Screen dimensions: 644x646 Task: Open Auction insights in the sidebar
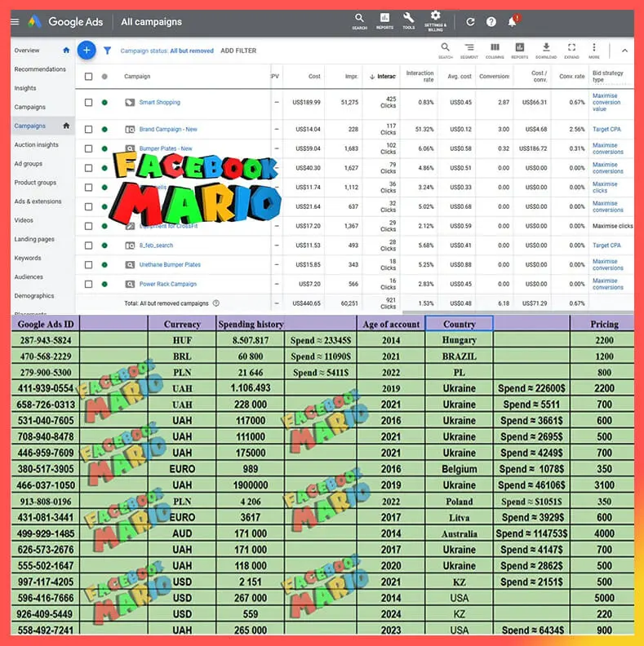coord(36,144)
